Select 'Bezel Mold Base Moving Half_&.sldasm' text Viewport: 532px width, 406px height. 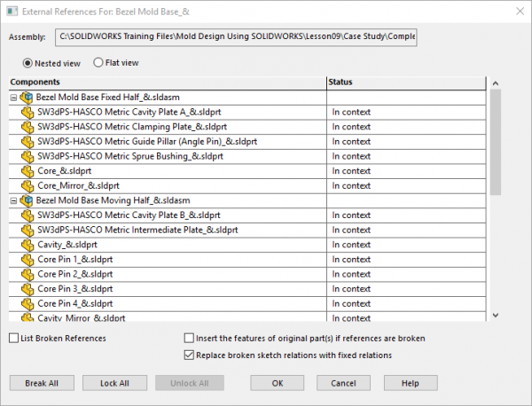113,200
